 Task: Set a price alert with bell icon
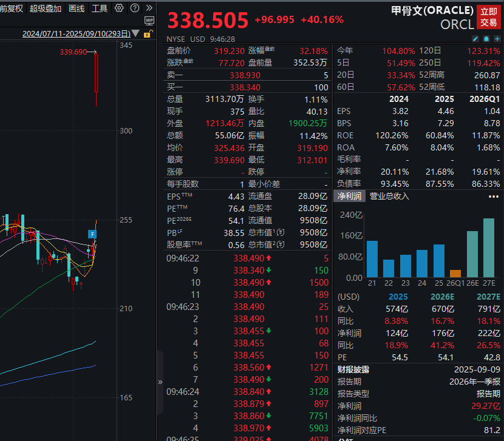pyautogui.click(x=486, y=39)
